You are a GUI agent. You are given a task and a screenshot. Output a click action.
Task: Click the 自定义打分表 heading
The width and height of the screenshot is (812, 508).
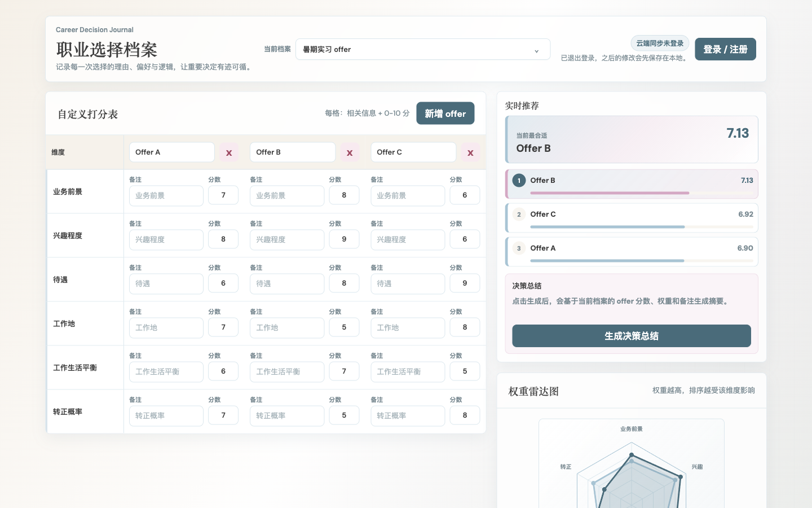pyautogui.click(x=87, y=114)
